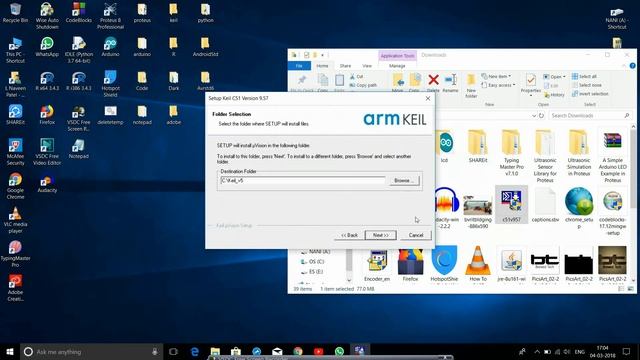Click Delete icon in Explorer ribbon
Viewport: 640px width, 360px height.
click(433, 83)
